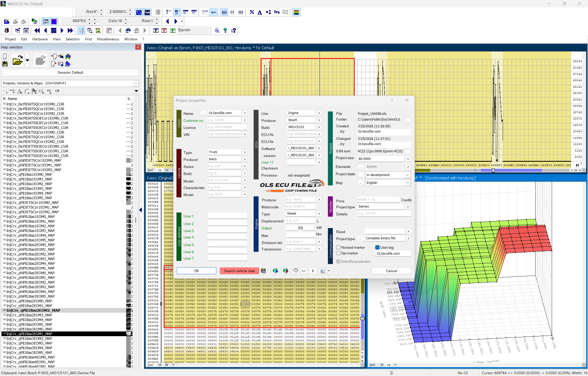Open the dropdown arrow beside the dialog settings icon
The width and height of the screenshot is (588, 376).
point(329,271)
